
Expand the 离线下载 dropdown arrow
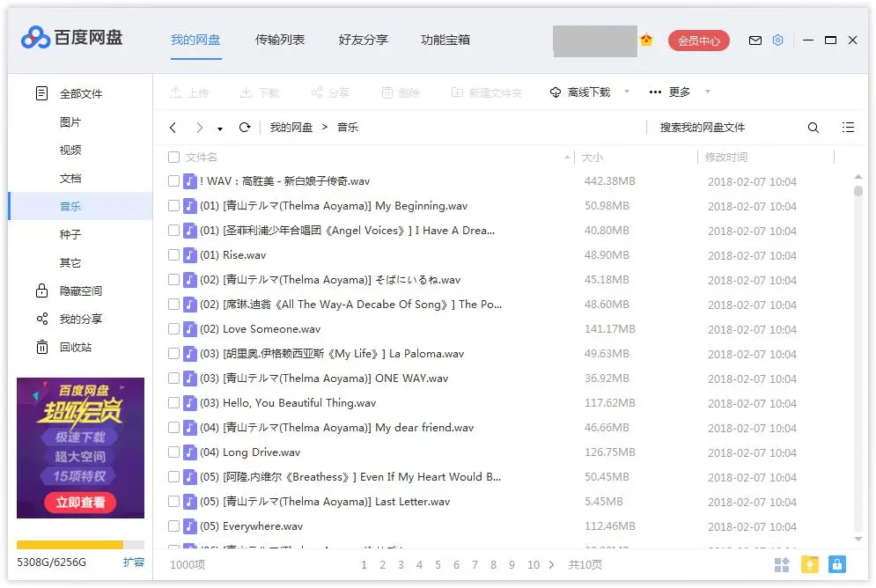(x=626, y=92)
